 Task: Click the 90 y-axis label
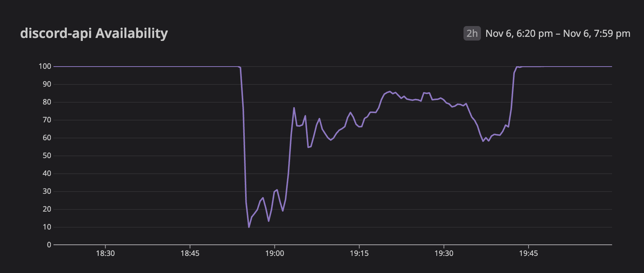pyautogui.click(x=47, y=84)
